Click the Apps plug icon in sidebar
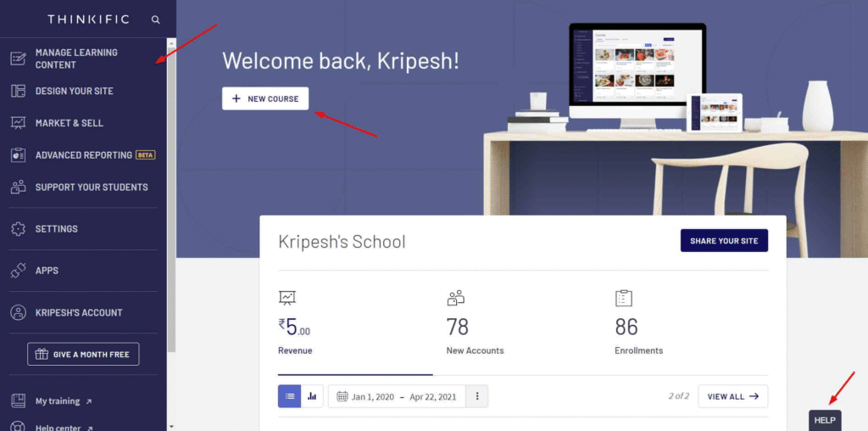This screenshot has height=431, width=868. (x=18, y=271)
